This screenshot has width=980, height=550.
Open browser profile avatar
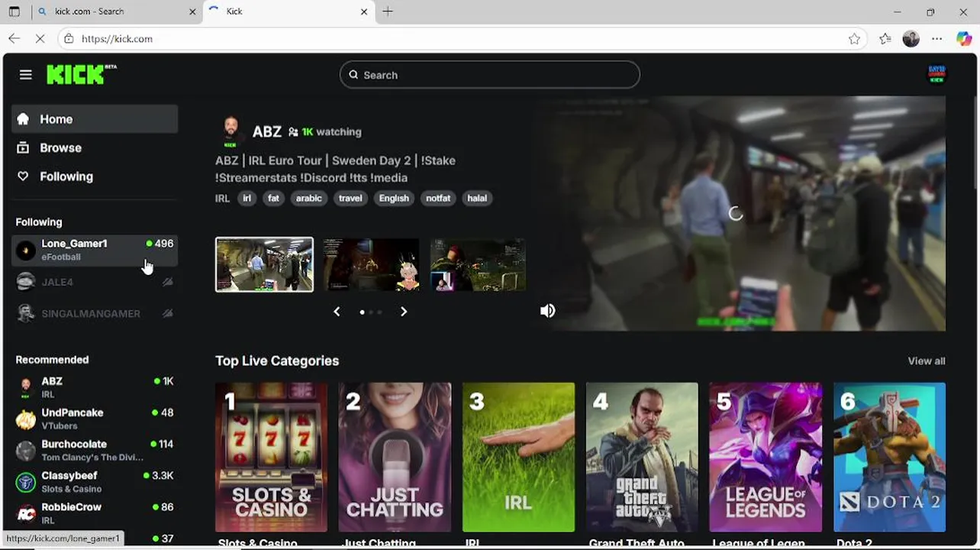[911, 39]
